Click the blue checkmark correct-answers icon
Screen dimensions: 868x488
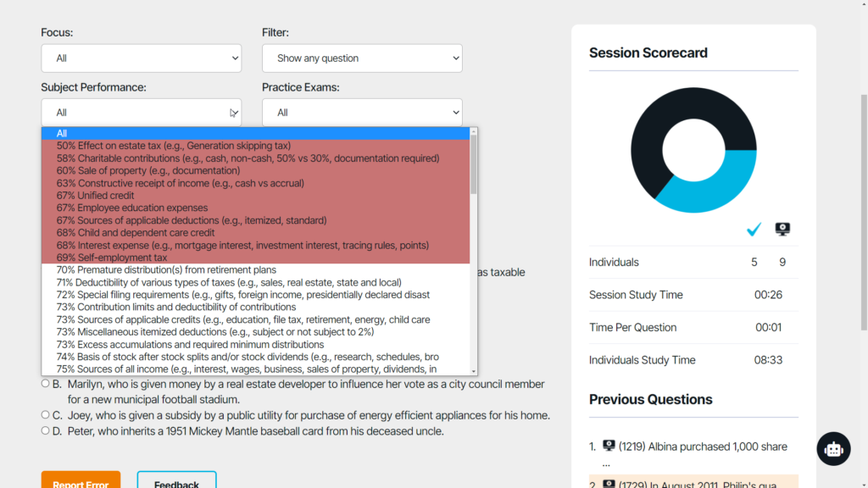[754, 229]
